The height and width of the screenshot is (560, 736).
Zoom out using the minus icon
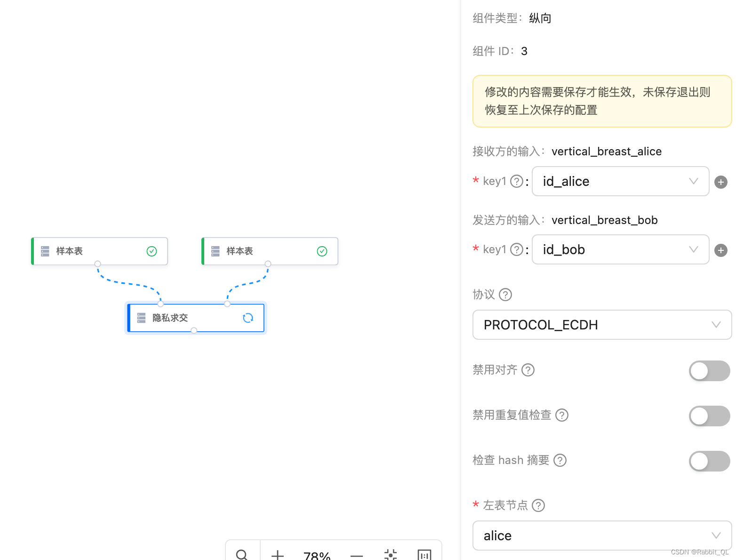[x=357, y=555]
